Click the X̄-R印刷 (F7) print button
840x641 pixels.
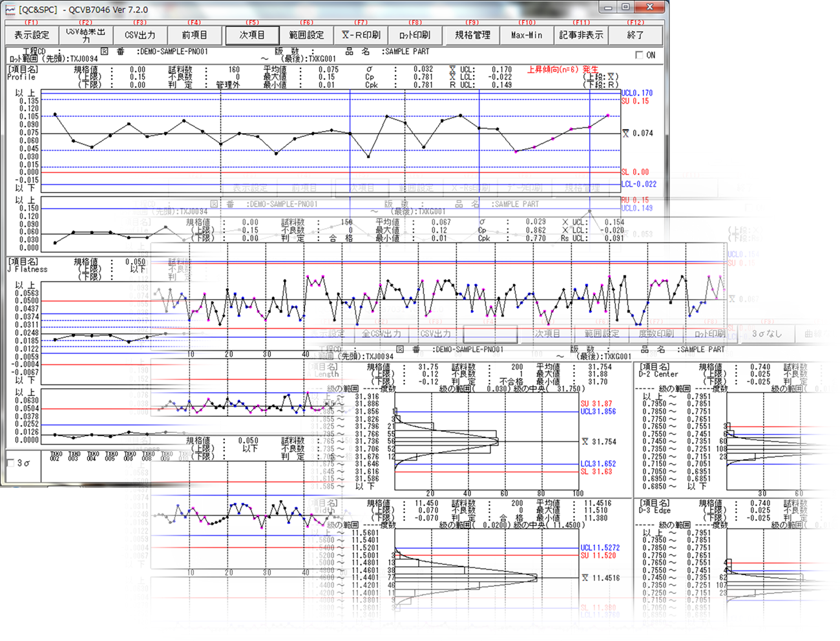tap(361, 36)
